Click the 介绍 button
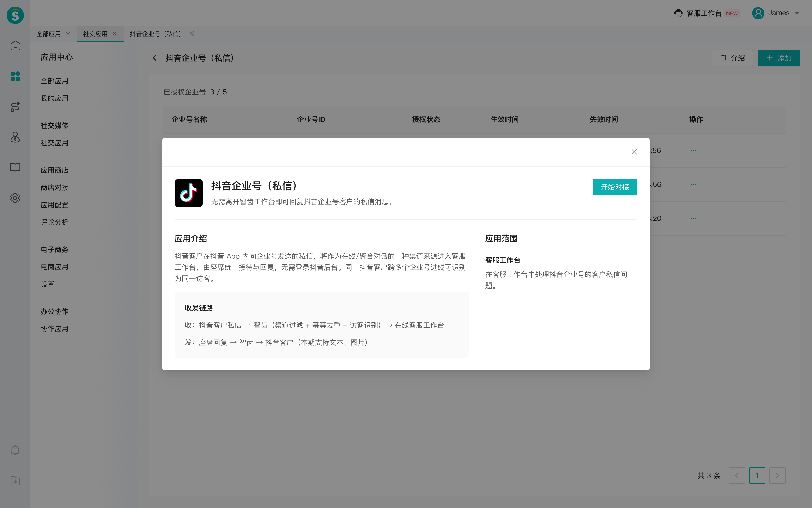Screen dimensions: 812x508 point(732,58)
